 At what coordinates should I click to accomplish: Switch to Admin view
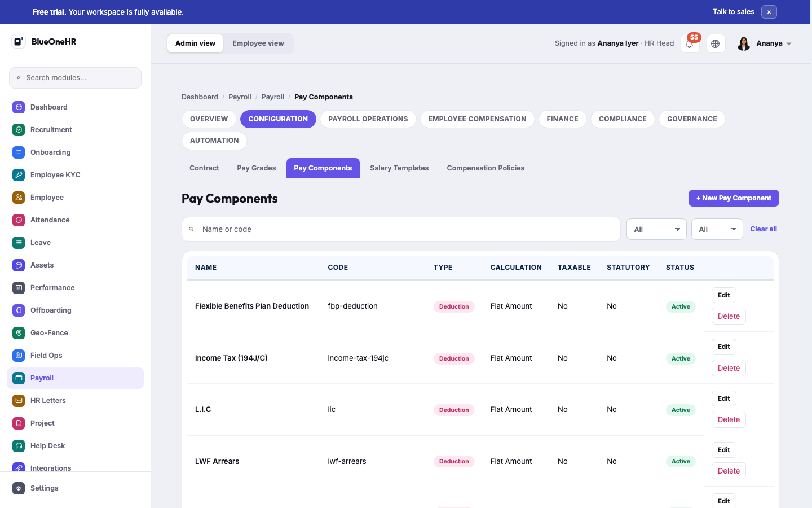pyautogui.click(x=195, y=43)
